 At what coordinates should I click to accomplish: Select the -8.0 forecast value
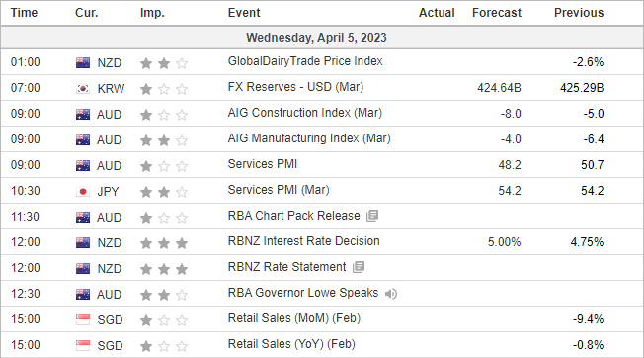coord(511,114)
